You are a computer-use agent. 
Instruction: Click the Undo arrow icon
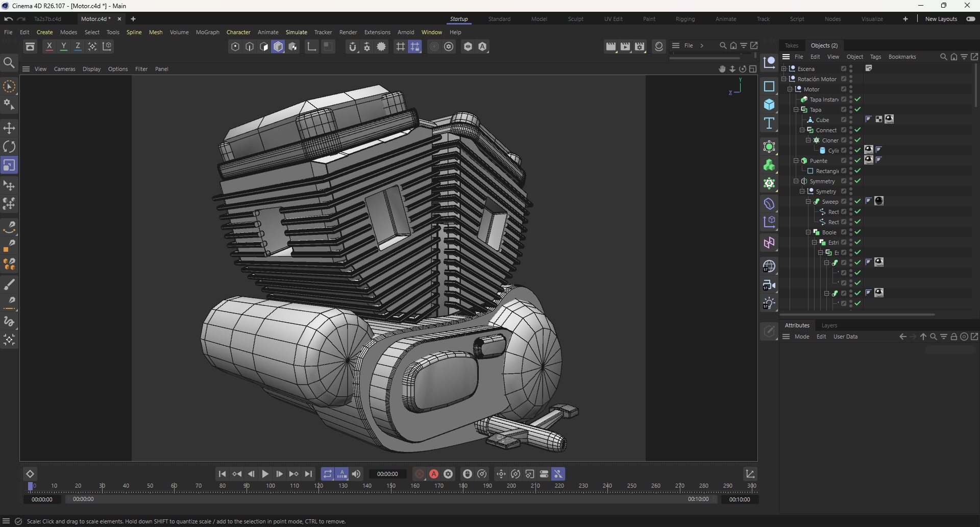click(x=8, y=19)
